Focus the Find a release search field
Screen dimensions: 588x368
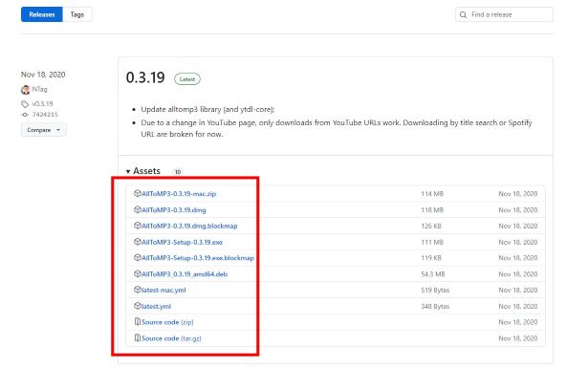click(x=504, y=14)
